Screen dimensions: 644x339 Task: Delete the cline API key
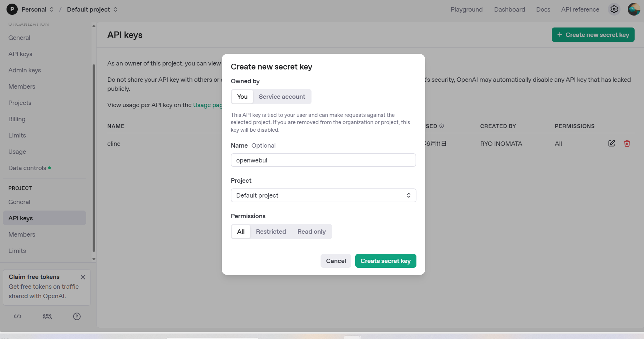(x=627, y=143)
